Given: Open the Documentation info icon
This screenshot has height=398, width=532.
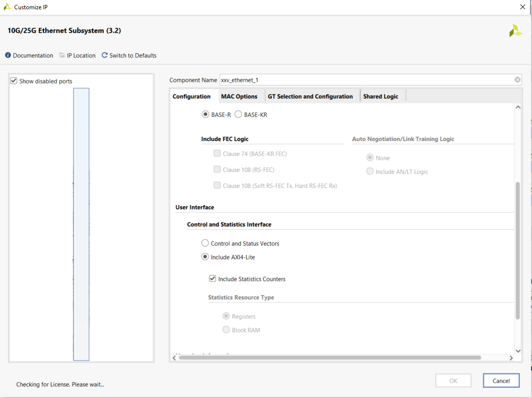Looking at the screenshot, I should click(x=8, y=55).
